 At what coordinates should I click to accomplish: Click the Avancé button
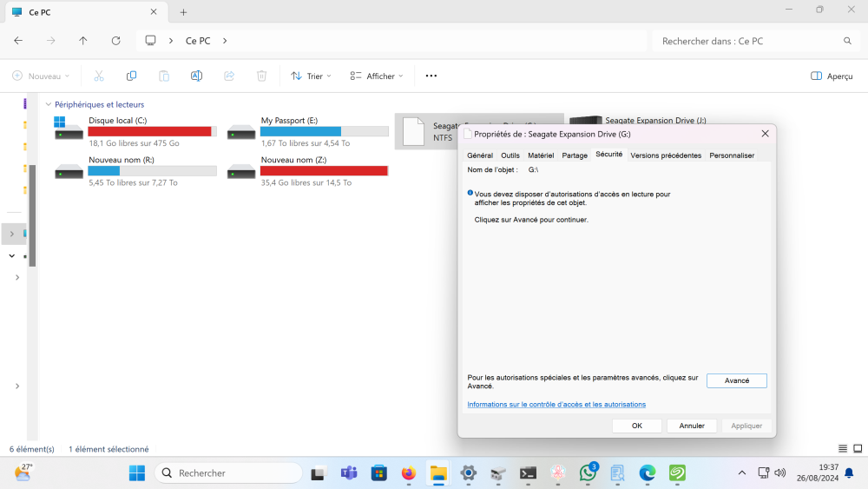[x=736, y=380]
